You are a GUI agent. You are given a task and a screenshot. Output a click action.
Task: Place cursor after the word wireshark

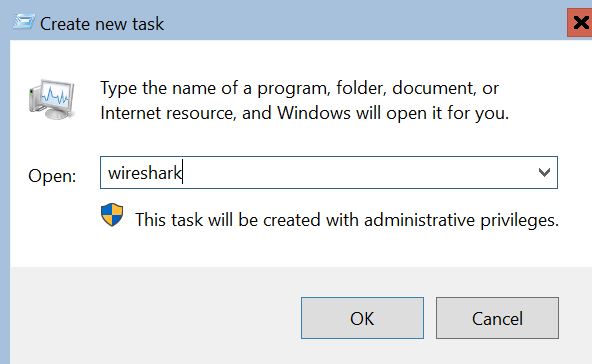[x=182, y=173]
